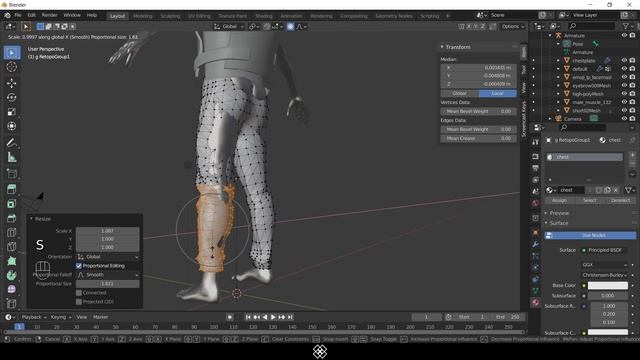Open the Render properties tab
Image resolution: width=640 pixels, height=360 pixels.
point(536,157)
